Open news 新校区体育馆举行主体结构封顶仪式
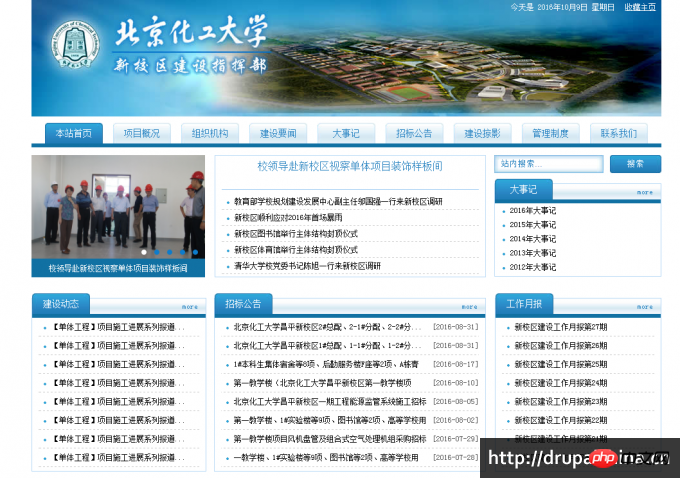680x478 pixels. (x=296, y=250)
